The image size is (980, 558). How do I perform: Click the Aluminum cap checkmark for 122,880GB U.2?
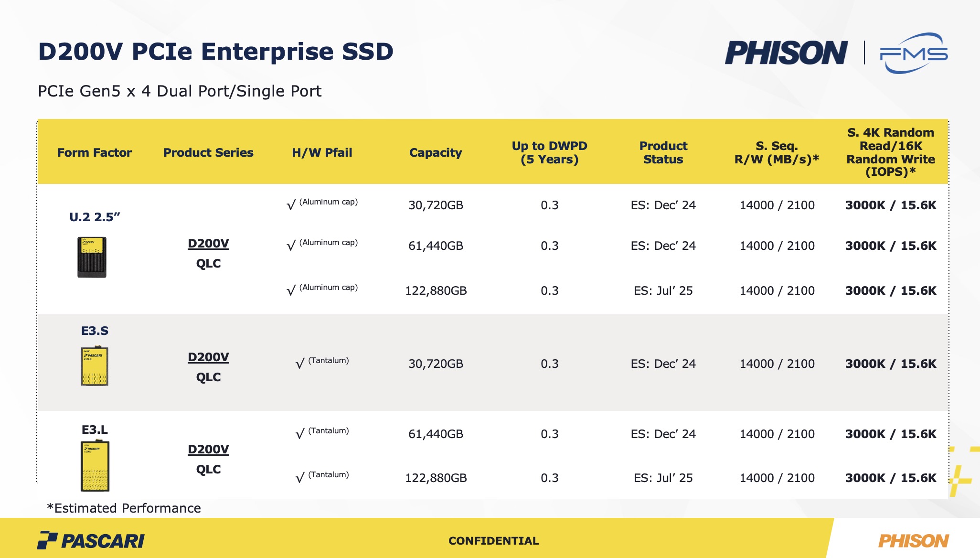291,290
